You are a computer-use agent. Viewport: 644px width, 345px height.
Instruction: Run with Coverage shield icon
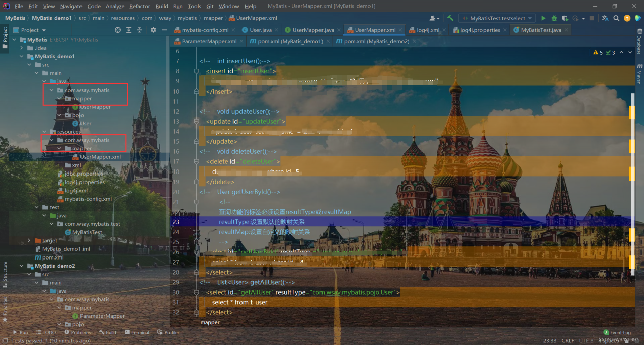coord(565,18)
